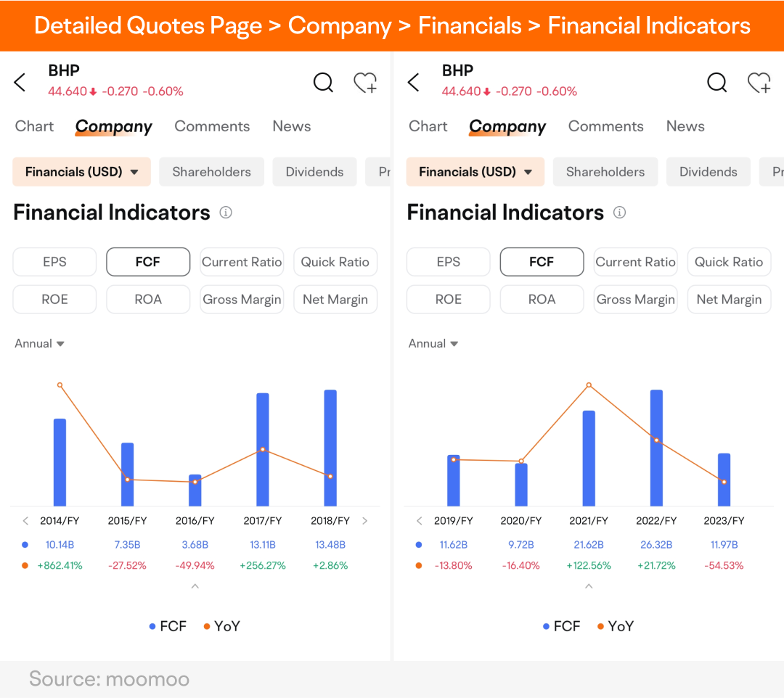The height and width of the screenshot is (698, 784).
Task: Open search in the right BHP panel
Action: (x=717, y=83)
